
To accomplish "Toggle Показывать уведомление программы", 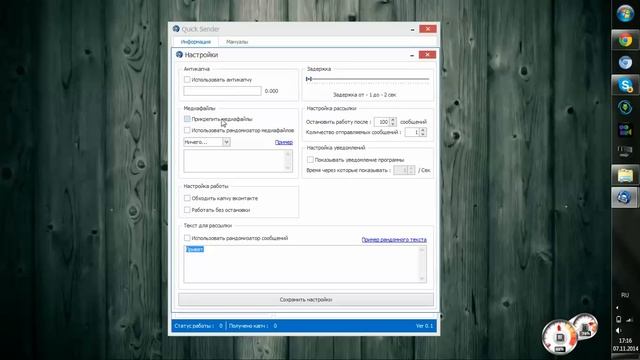I will click(x=310, y=160).
